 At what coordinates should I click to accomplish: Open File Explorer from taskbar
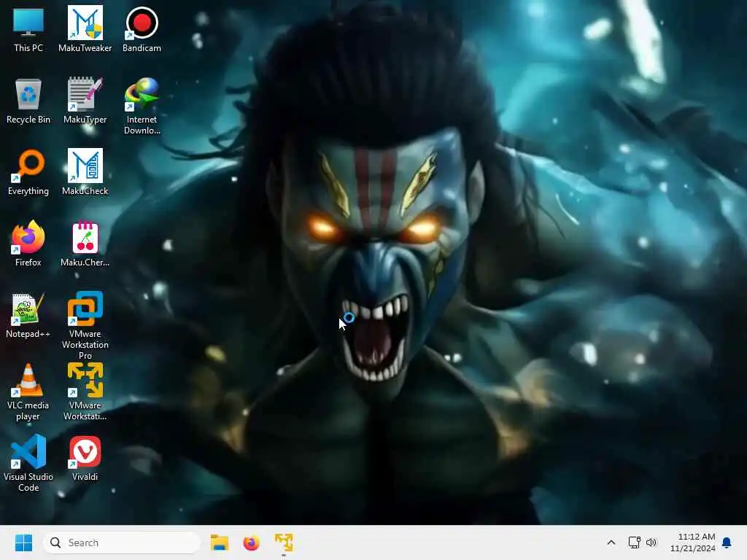(x=220, y=542)
